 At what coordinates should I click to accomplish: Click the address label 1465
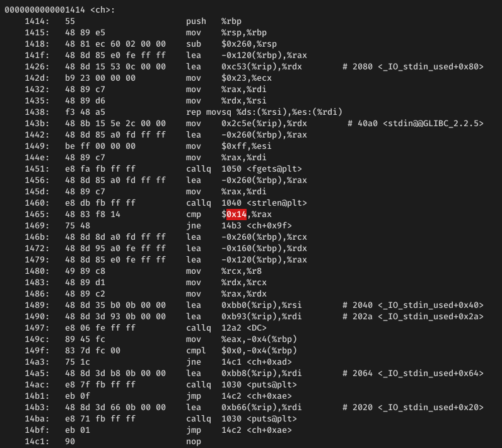point(37,215)
